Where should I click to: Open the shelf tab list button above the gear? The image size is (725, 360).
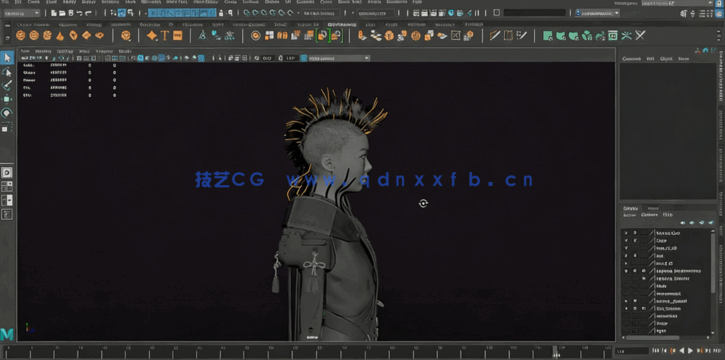click(x=7, y=25)
